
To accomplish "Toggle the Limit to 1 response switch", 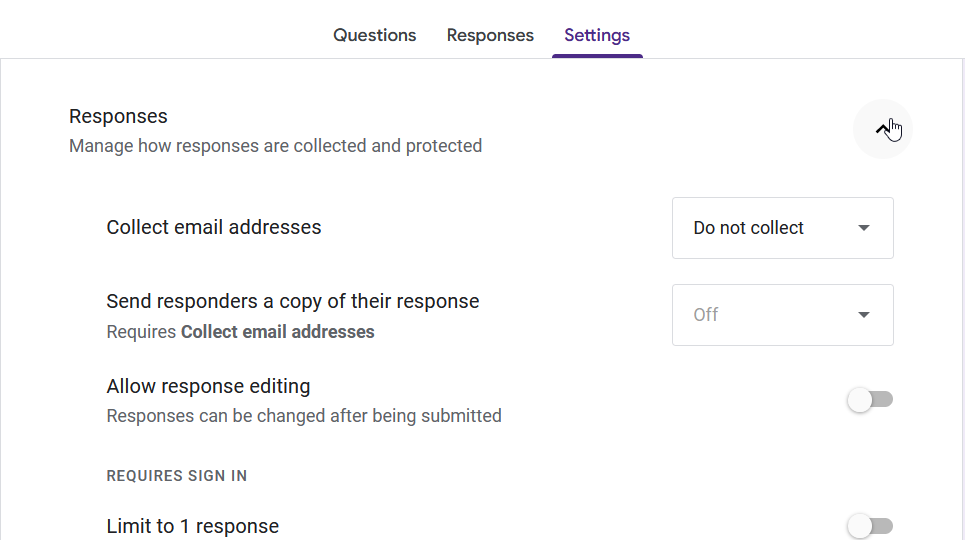I will 869,526.
